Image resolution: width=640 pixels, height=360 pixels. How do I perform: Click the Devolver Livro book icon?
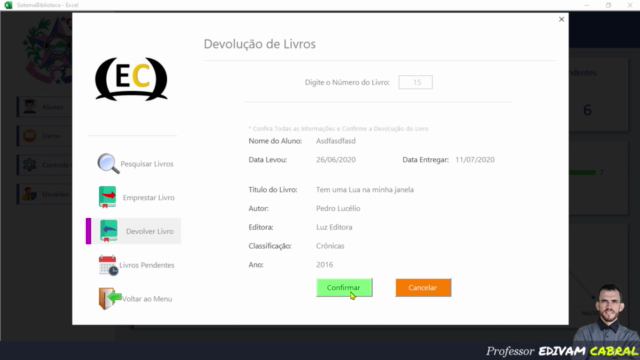pos(108,231)
